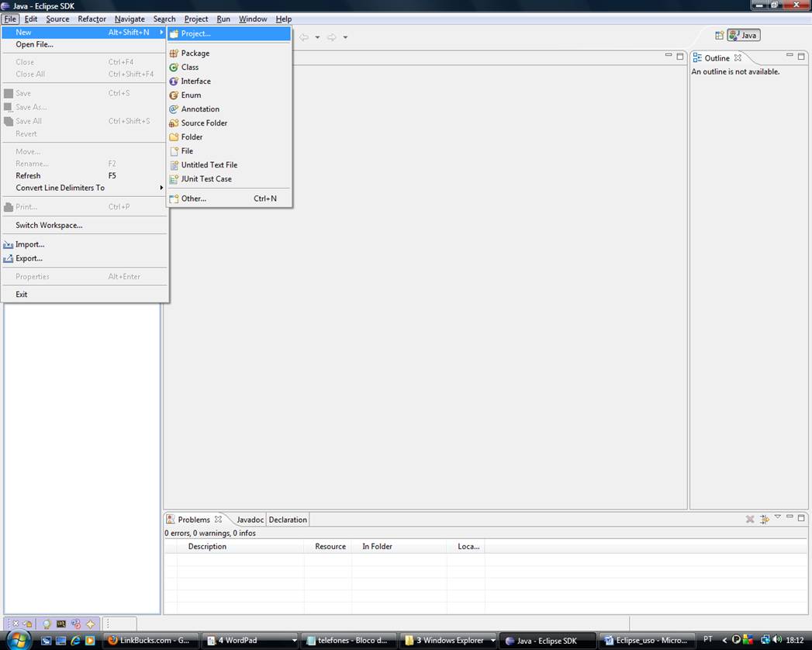Screen dimensions: 812x650
Task: Open the Run menu
Action: click(223, 19)
